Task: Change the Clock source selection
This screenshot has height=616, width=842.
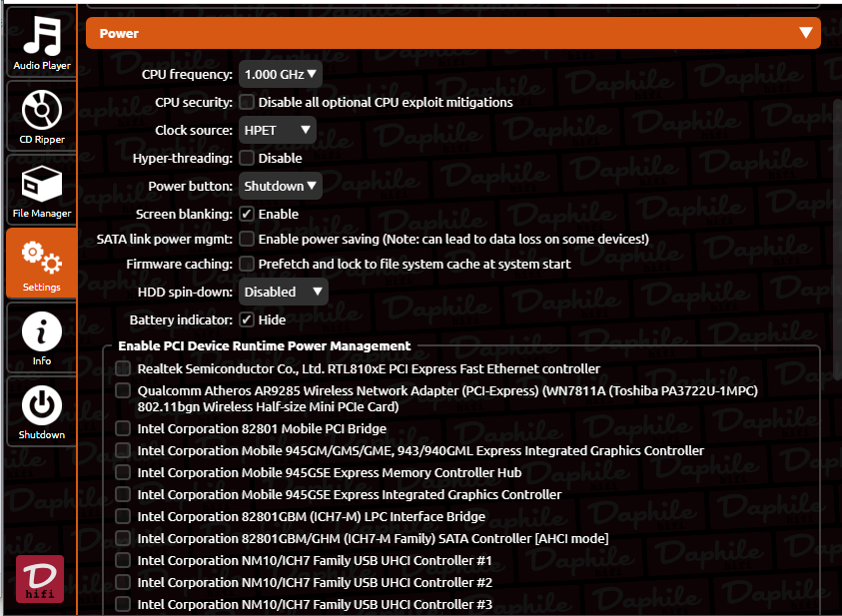Action: pyautogui.click(x=277, y=129)
